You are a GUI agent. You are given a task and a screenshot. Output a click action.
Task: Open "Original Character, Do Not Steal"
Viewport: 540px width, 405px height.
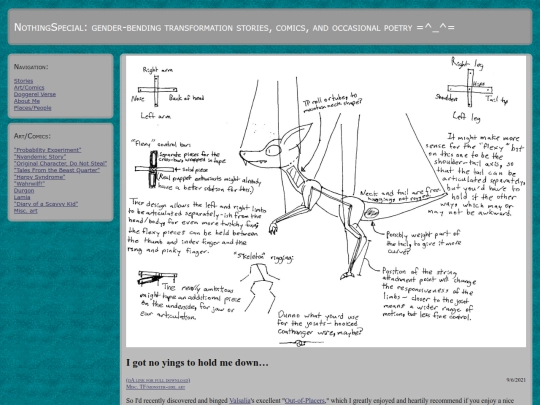[x=60, y=164]
